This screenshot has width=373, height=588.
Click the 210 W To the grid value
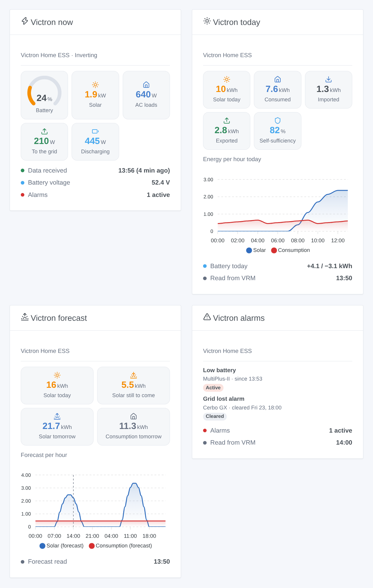coord(45,141)
